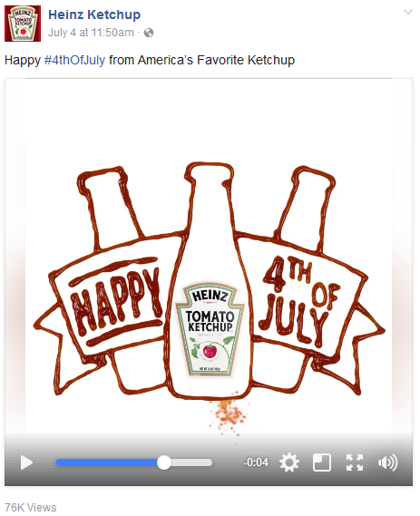The height and width of the screenshot is (516, 420).
Task: Seek back within the blue played progress
Action: point(107,462)
